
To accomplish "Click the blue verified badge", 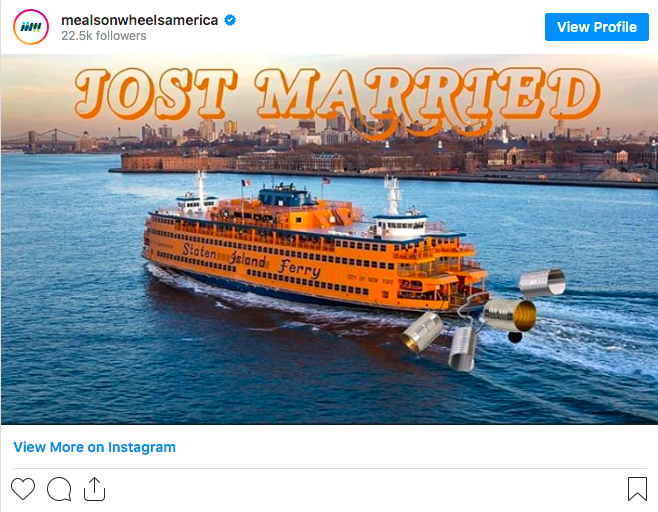I will 230,20.
